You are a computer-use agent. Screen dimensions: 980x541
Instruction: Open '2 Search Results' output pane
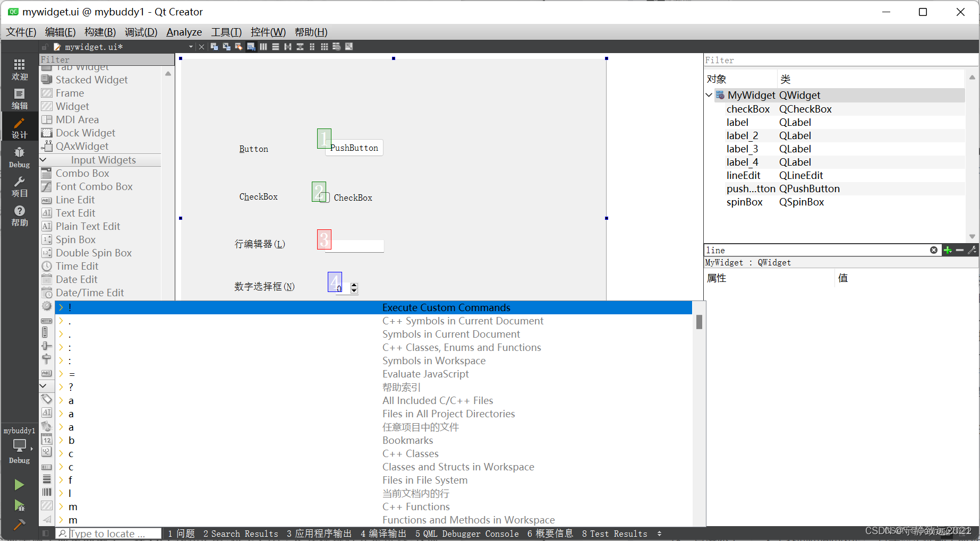tap(241, 534)
